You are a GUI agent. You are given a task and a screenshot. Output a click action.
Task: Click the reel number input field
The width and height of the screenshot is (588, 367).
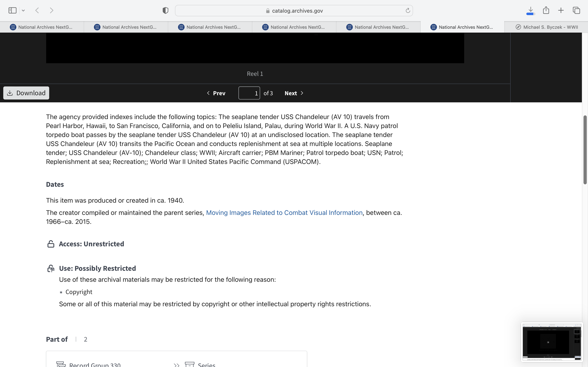tap(249, 93)
